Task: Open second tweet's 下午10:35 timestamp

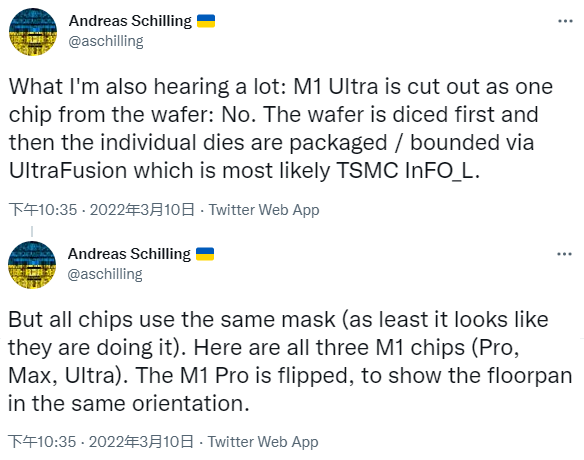Action: [42, 442]
